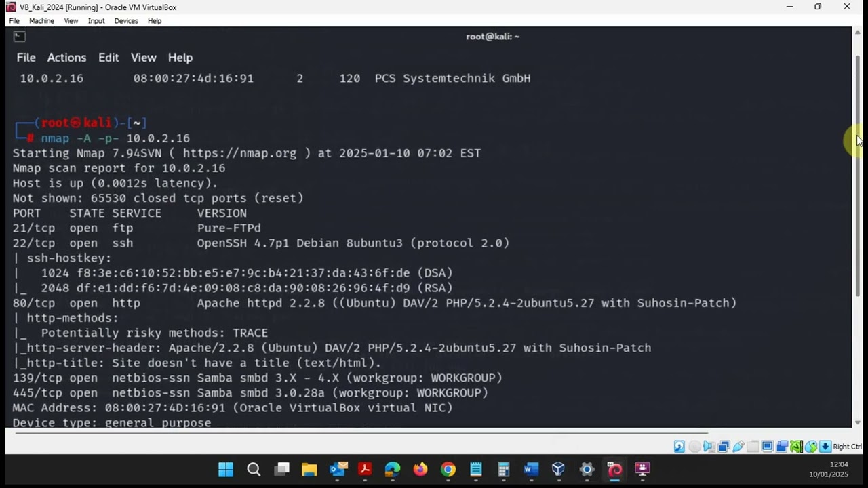Open Windows Search from the taskbar

tap(254, 469)
